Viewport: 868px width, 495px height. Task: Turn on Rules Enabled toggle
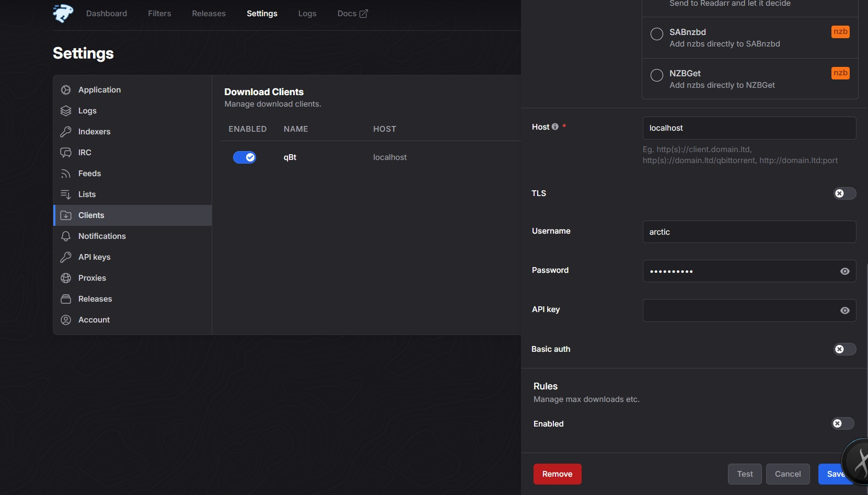pyautogui.click(x=842, y=423)
